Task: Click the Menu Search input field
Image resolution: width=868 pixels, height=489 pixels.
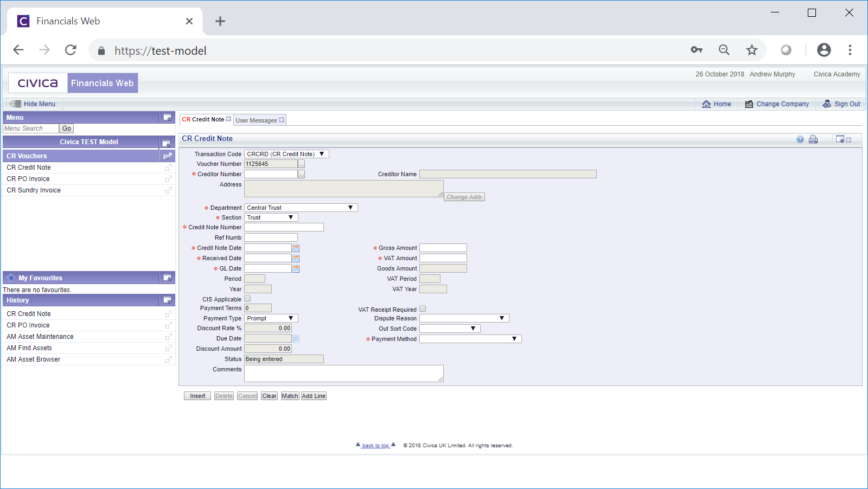Action: (31, 128)
